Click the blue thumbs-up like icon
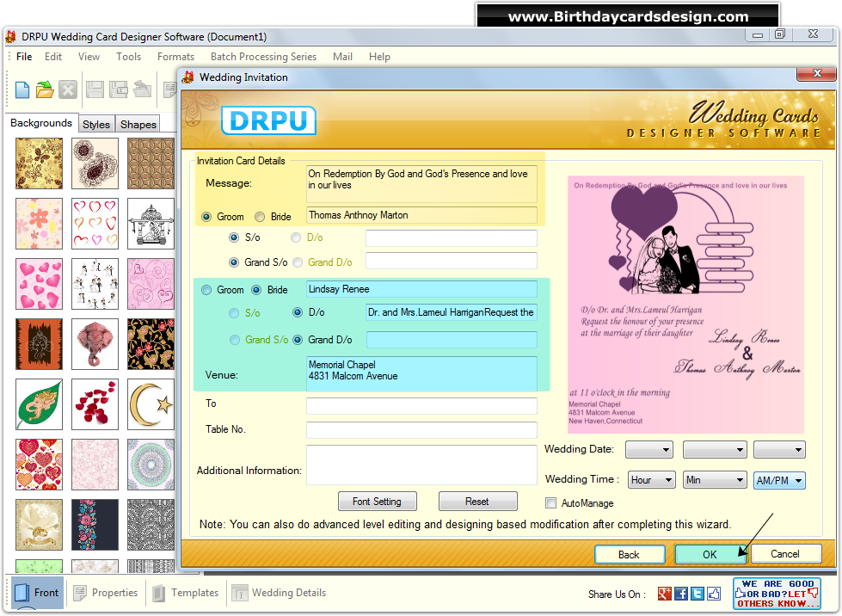Screen dimensions: 842x616 [714, 594]
